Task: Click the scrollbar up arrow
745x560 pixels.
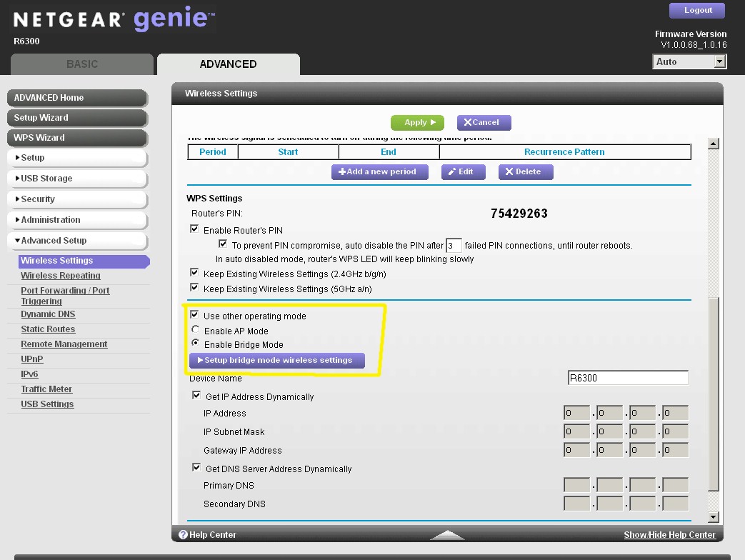Action: 713,144
